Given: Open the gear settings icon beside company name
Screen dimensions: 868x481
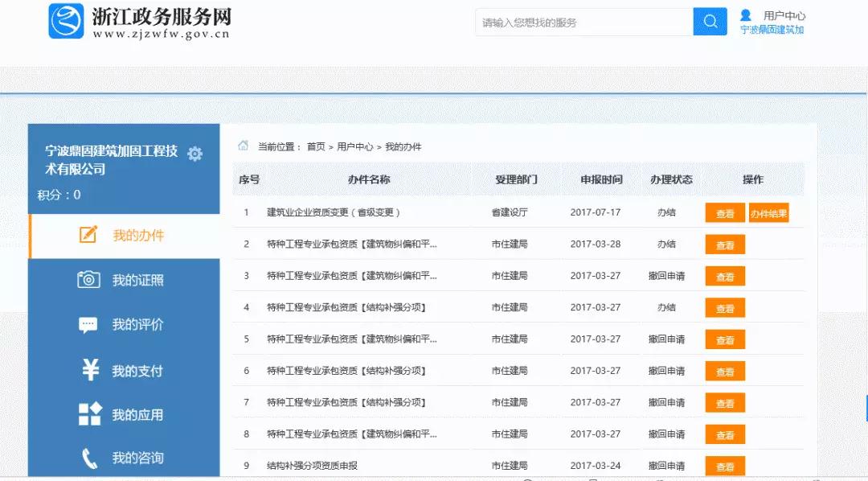Looking at the screenshot, I should click(194, 154).
